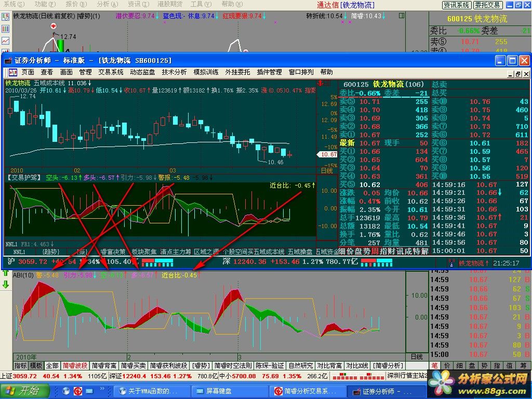Screen dimensions: 532x399
Task: Select 模板 tab in 通达信 bottom bar
Action: pyautogui.click(x=36, y=366)
